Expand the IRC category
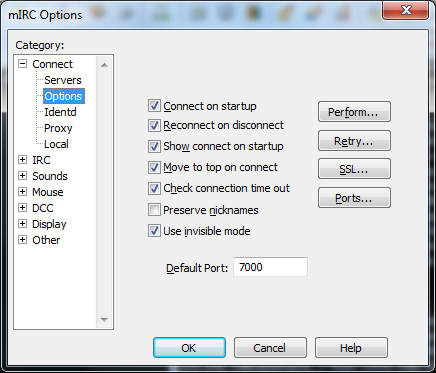Image resolution: width=436 pixels, height=373 pixels. [22, 160]
